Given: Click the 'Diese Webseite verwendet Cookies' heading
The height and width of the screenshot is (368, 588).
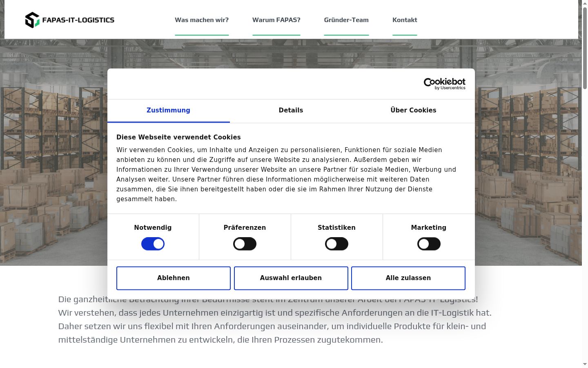Looking at the screenshot, I should click(178, 137).
